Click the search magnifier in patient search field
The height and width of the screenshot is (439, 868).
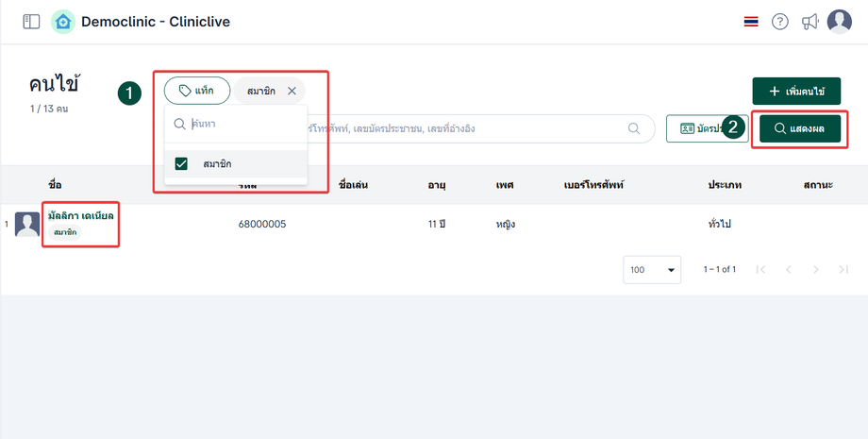[x=633, y=128]
